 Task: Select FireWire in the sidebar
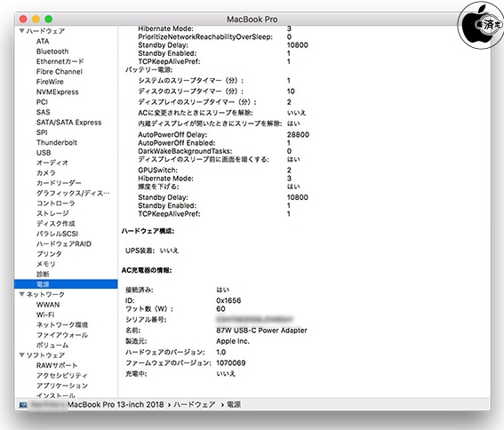(50, 82)
